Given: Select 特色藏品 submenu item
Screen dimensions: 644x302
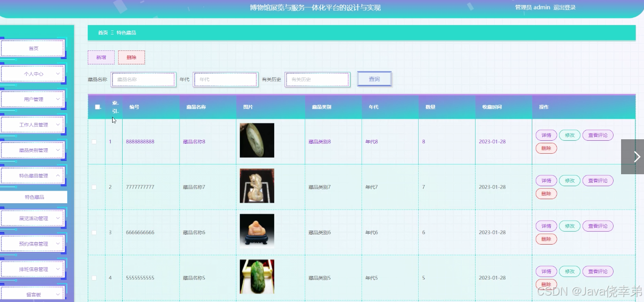Looking at the screenshot, I should (33, 197).
